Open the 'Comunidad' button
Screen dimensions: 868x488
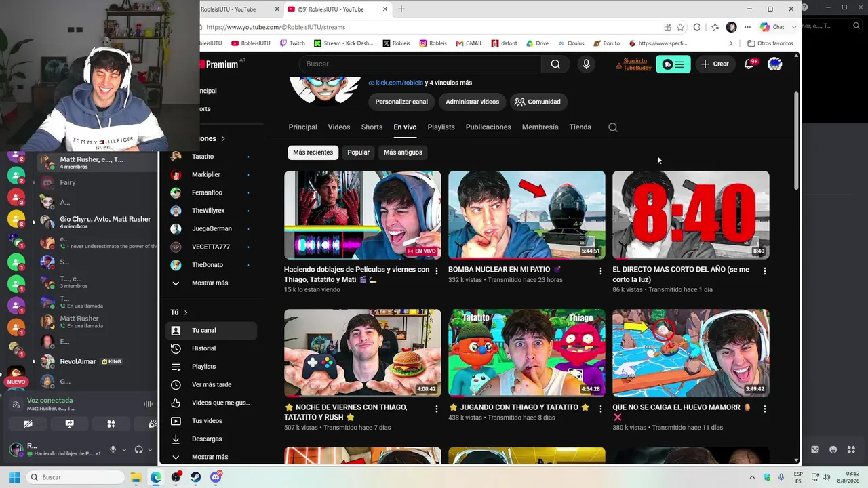coord(538,102)
